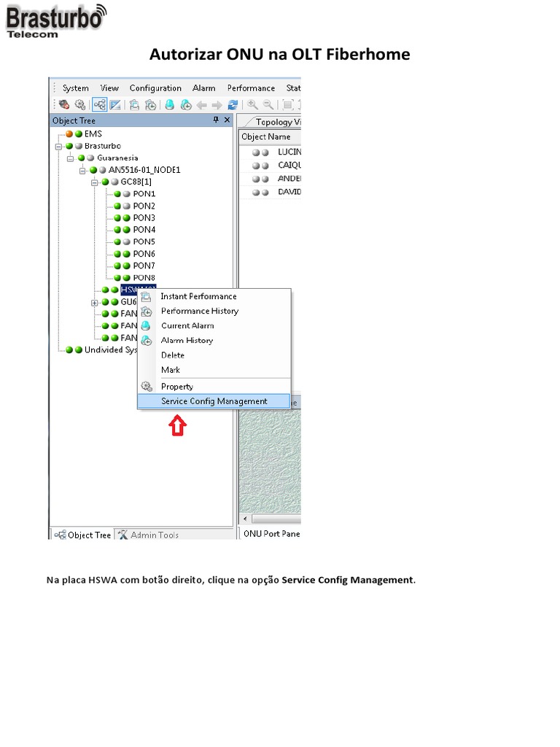Close the Object Tree panel

coord(227,120)
